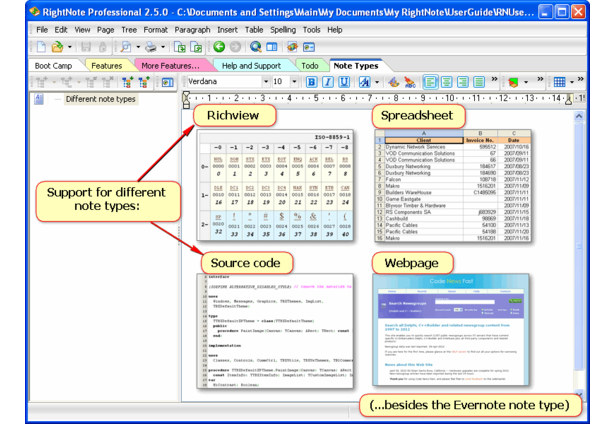The height and width of the screenshot is (424, 615).
Task: Click the padlock lock icon
Action: (102, 47)
